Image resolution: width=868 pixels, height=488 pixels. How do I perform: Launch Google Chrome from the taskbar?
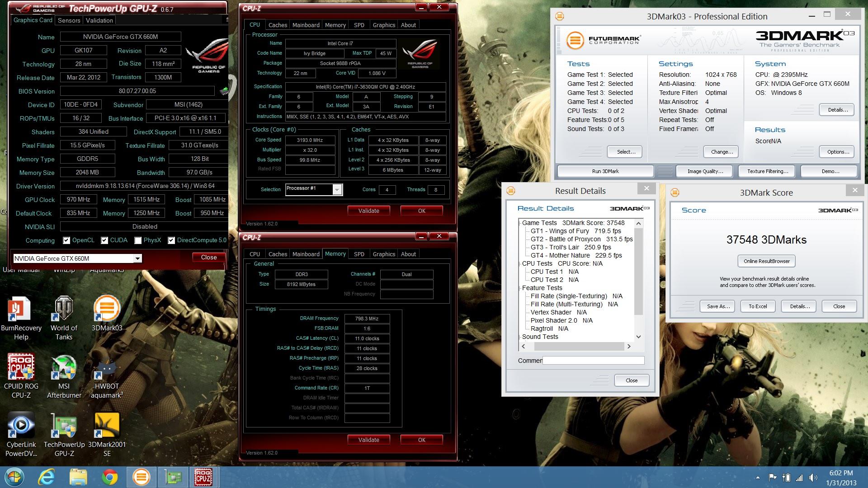click(109, 477)
